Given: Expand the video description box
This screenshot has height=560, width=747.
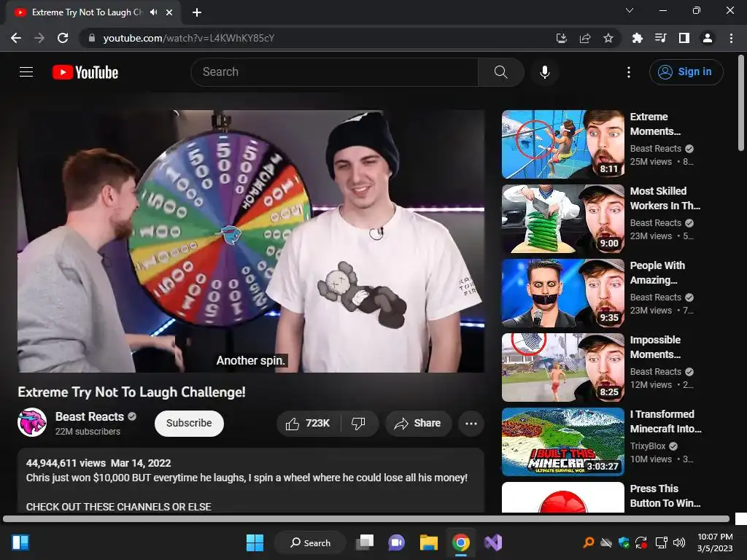Looking at the screenshot, I should pos(251,481).
